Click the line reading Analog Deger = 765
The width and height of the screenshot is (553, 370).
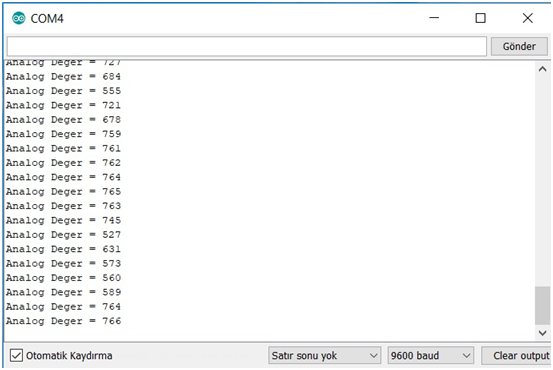point(63,192)
